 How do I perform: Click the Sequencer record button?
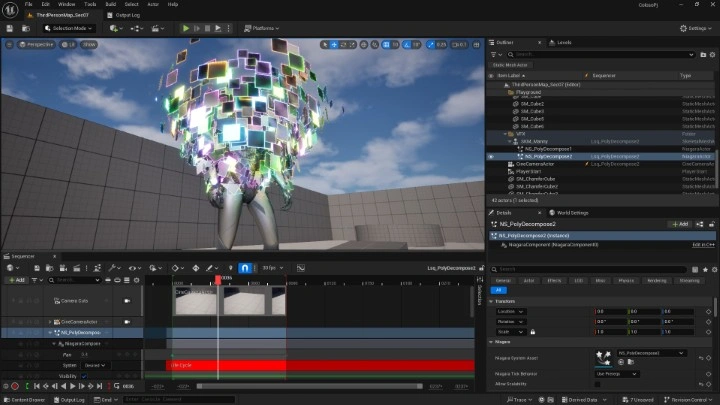coord(15,386)
